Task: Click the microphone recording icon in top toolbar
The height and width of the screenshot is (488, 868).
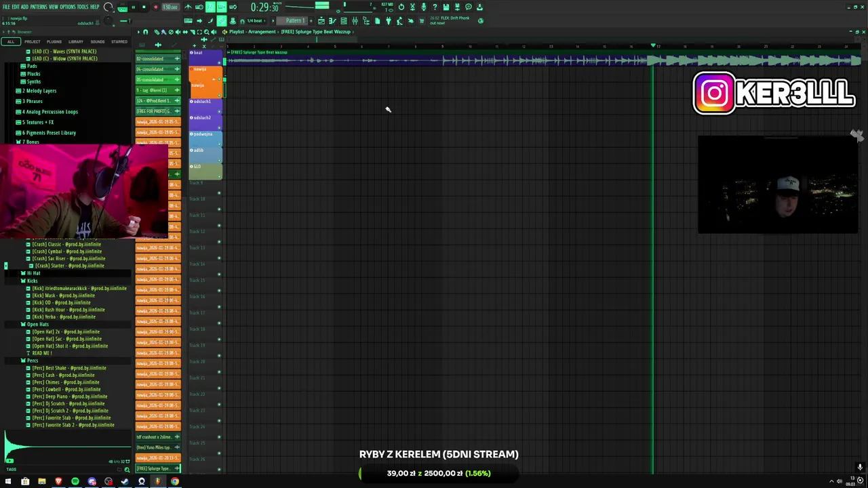Action: (x=424, y=7)
